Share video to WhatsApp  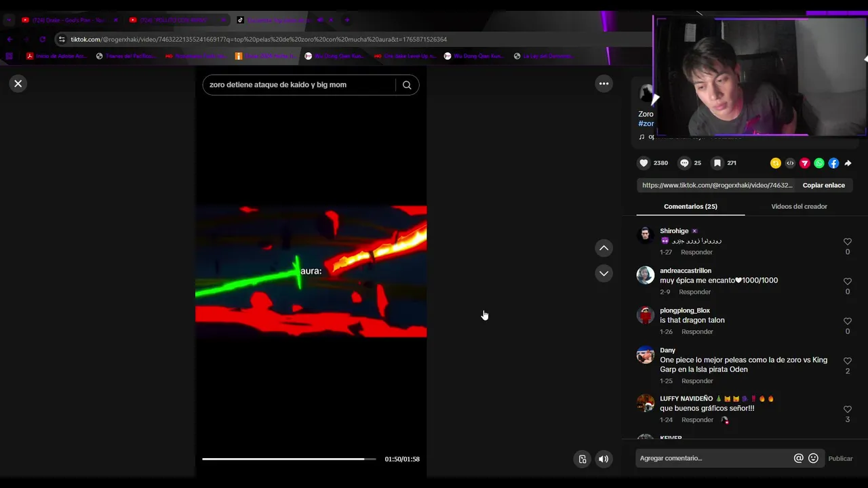819,163
